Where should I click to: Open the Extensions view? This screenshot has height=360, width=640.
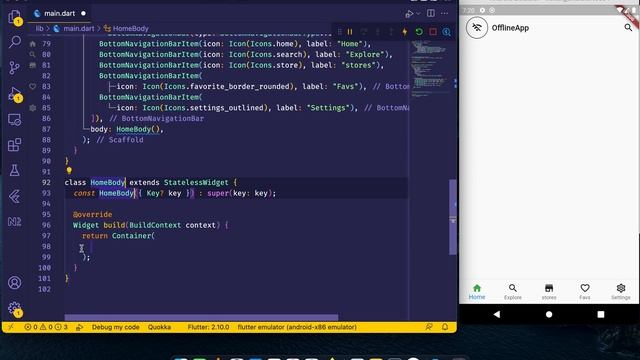tap(15, 144)
